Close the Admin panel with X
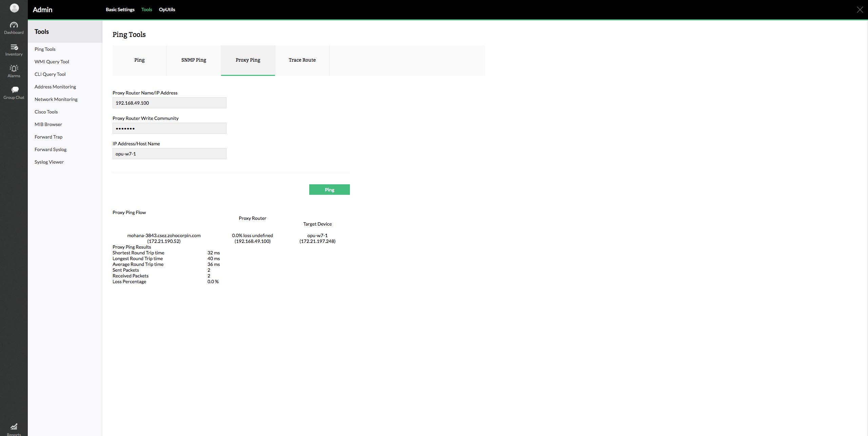The width and height of the screenshot is (868, 436). click(860, 10)
